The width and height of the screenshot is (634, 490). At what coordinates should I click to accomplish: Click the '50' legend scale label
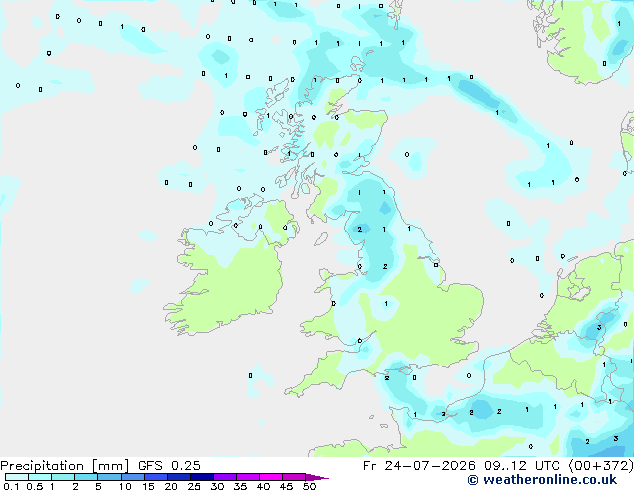pos(309,486)
